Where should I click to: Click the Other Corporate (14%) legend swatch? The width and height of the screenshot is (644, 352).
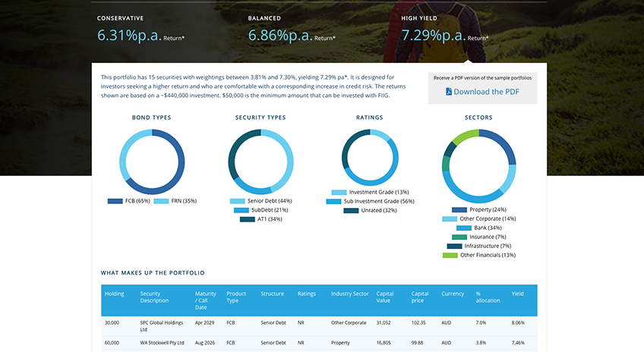click(450, 218)
